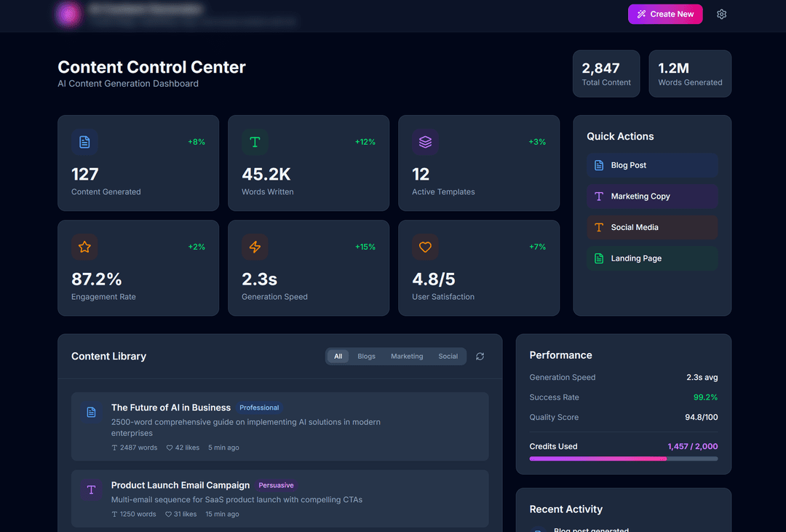Screen dimensions: 786x532
Task: Click the User Satisfaction heart icon
Action: [425, 247]
